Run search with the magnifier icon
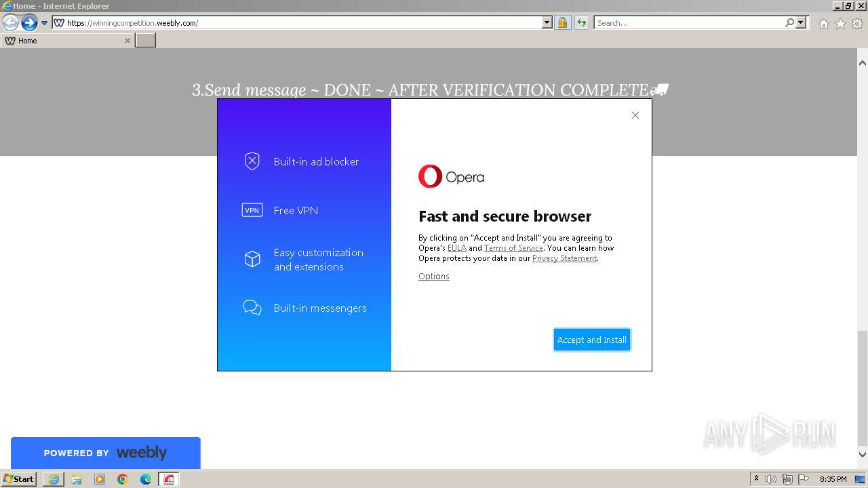 pos(789,23)
